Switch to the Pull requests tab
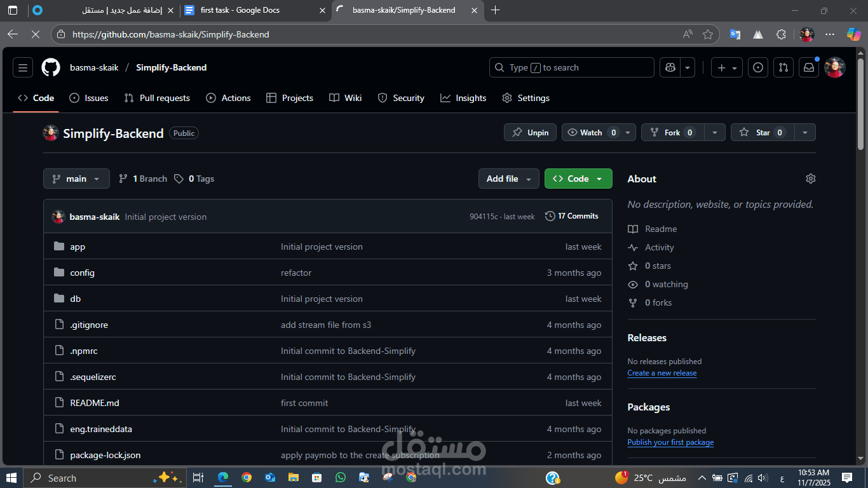The width and height of the screenshot is (868, 488). tap(157, 98)
